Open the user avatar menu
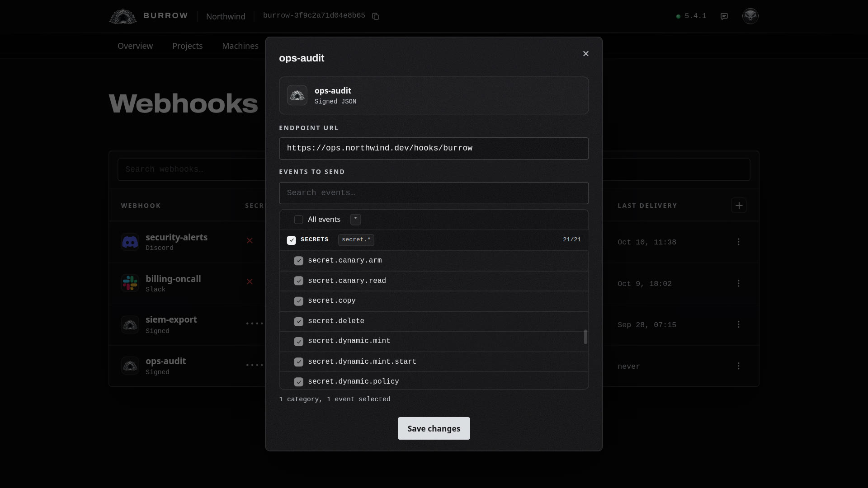The image size is (868, 488). (750, 16)
